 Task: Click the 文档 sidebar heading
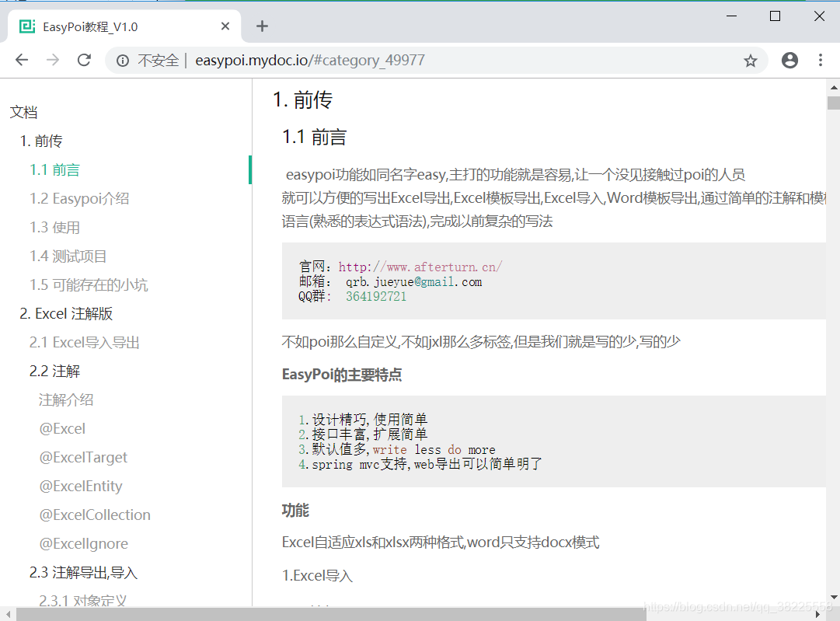click(x=23, y=112)
